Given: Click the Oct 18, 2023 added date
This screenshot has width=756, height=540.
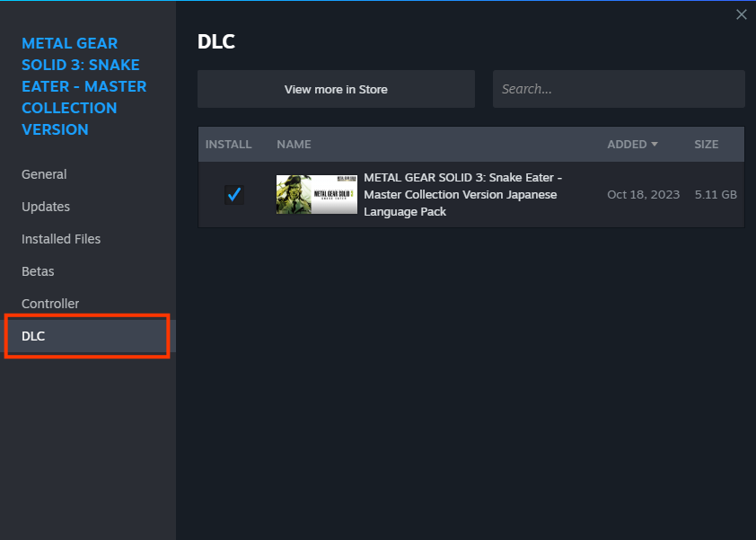Looking at the screenshot, I should click(x=643, y=194).
